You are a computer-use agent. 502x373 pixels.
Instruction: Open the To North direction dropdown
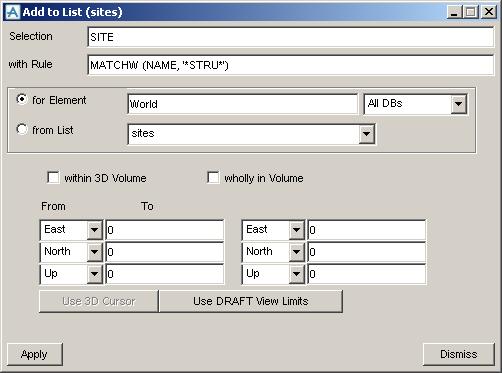[x=296, y=252]
